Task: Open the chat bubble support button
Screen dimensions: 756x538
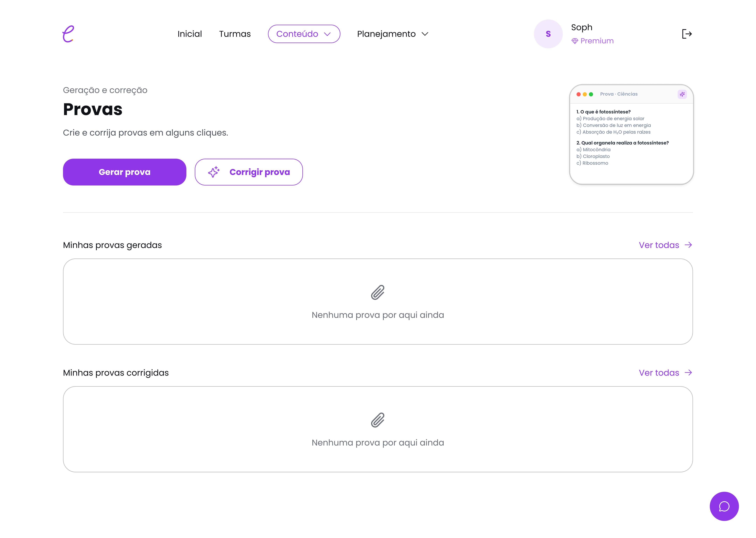Action: (724, 506)
